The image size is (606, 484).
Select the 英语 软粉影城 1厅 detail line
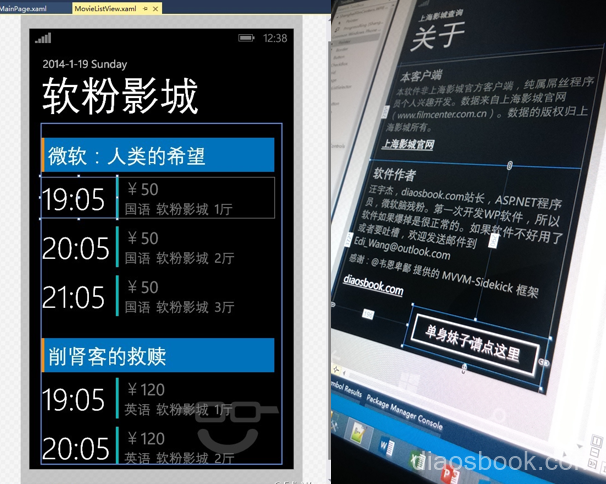tap(179, 409)
